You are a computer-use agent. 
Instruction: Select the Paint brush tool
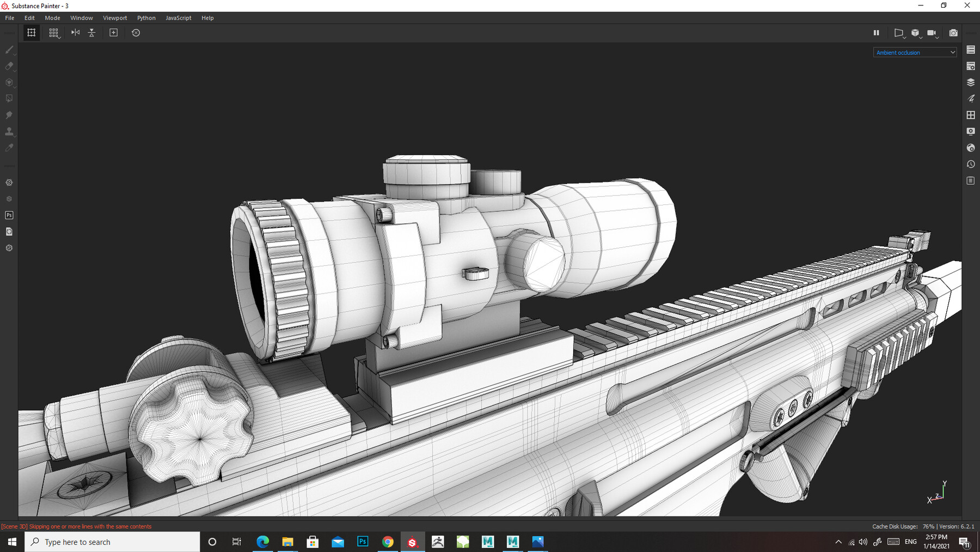(x=9, y=50)
